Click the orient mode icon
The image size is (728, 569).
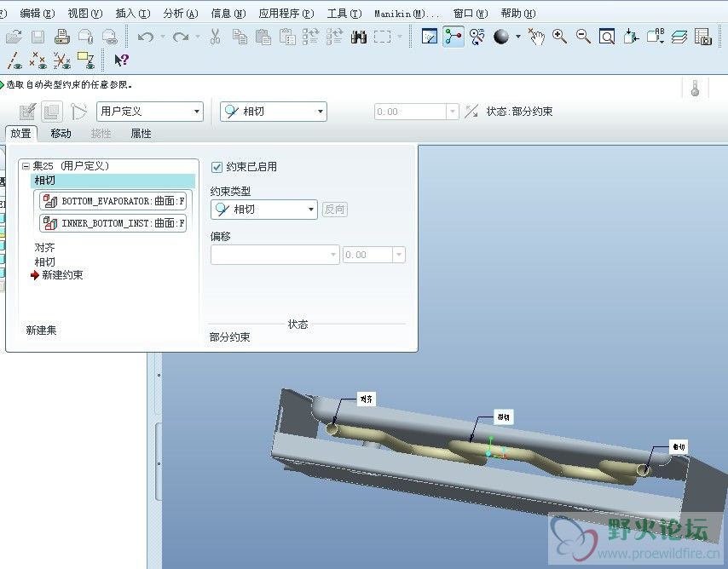pyautogui.click(x=477, y=37)
